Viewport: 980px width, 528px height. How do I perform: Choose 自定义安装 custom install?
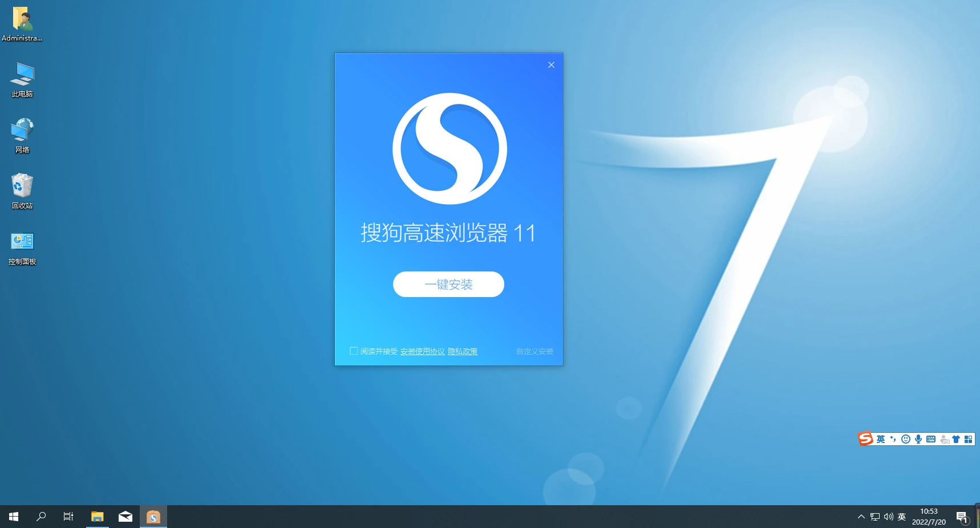(x=534, y=351)
